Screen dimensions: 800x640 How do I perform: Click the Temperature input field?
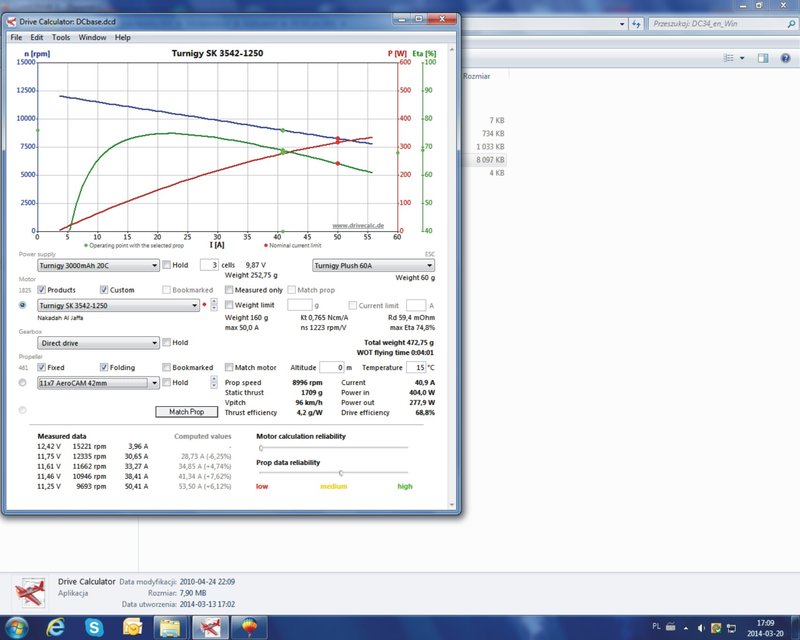pos(416,367)
